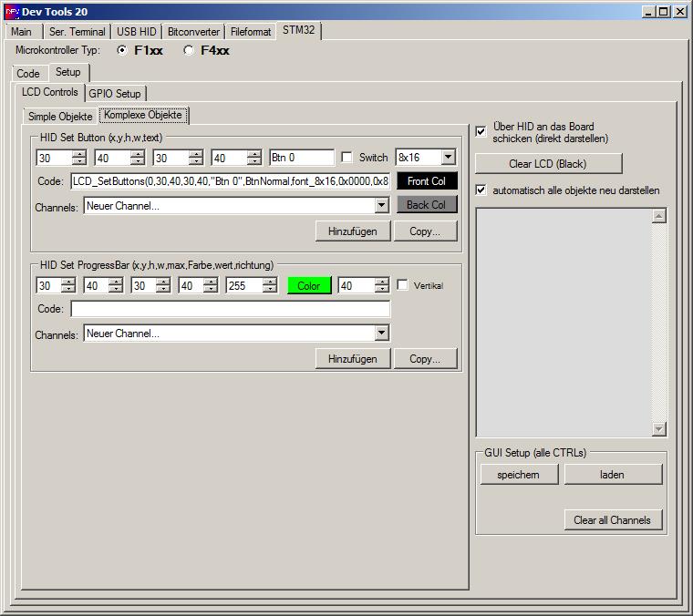The height and width of the screenshot is (616, 693).
Task: Uncheck automatisch alle objekte neu darstellen
Action: (481, 190)
